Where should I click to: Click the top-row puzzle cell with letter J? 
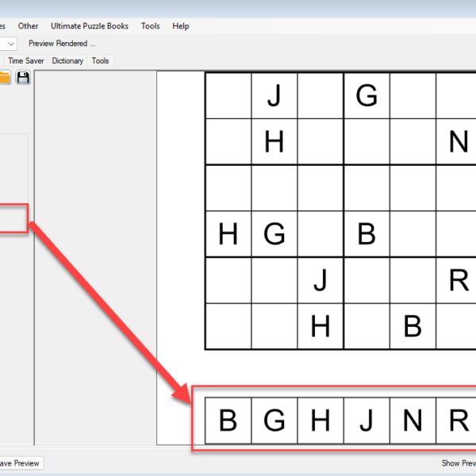(x=274, y=96)
